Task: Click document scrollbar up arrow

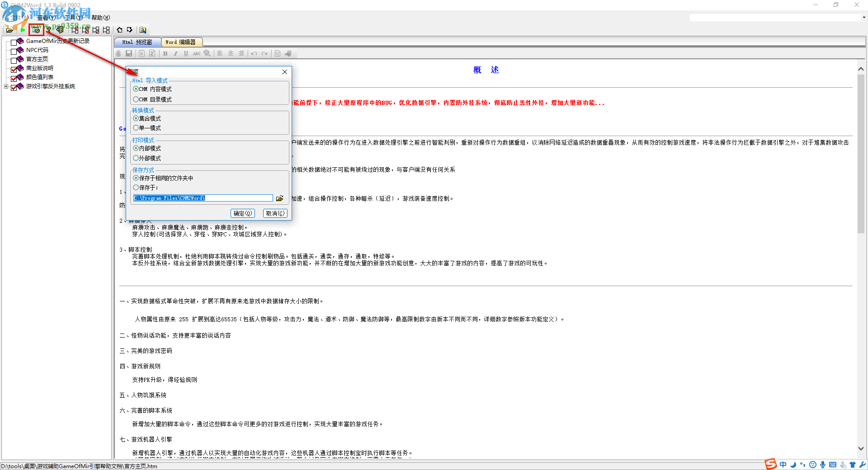Action: click(861, 69)
